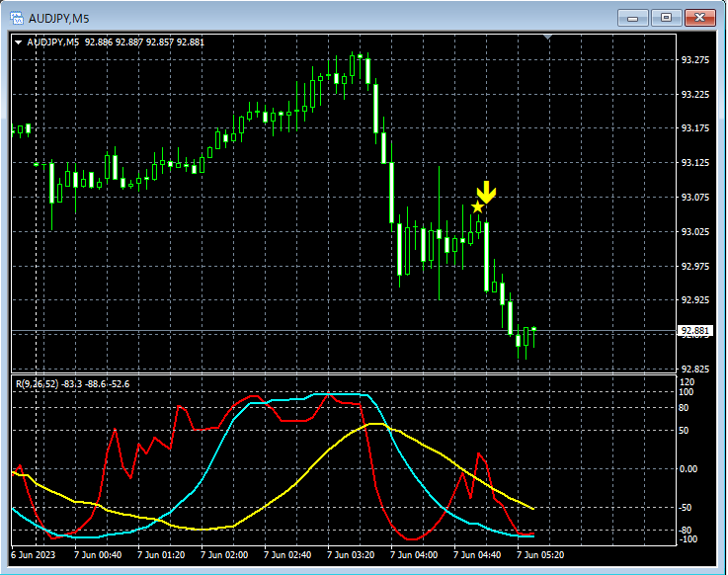Click the yellow star marker on chart
The height and width of the screenshot is (575, 728).
coord(477,207)
